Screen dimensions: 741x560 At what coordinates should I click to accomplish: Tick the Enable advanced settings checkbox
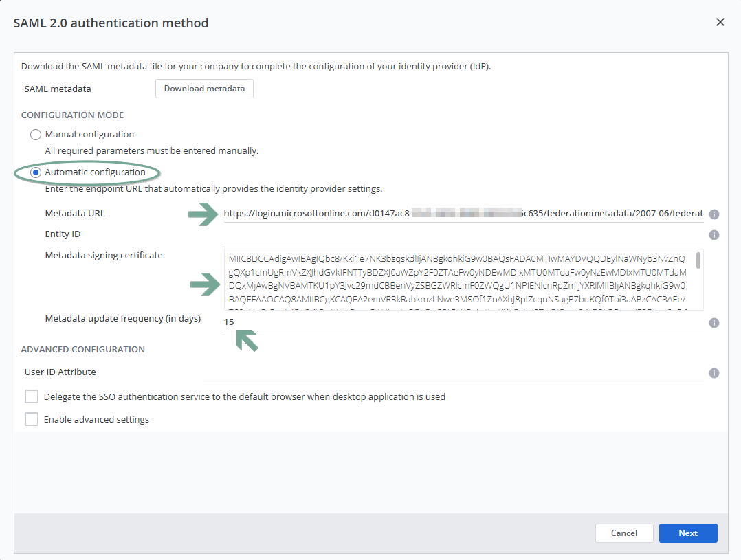coord(32,419)
